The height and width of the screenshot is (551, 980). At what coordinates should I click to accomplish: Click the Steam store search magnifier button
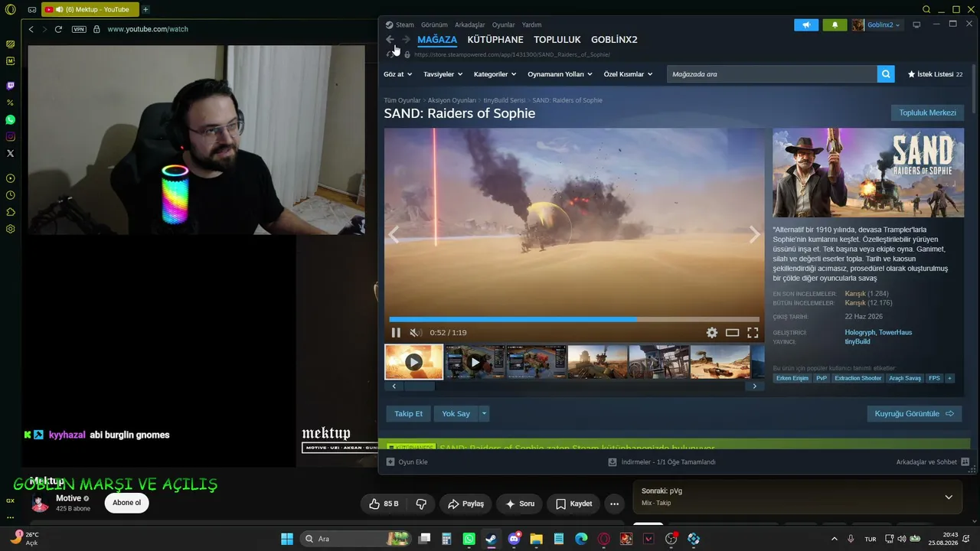coord(886,74)
